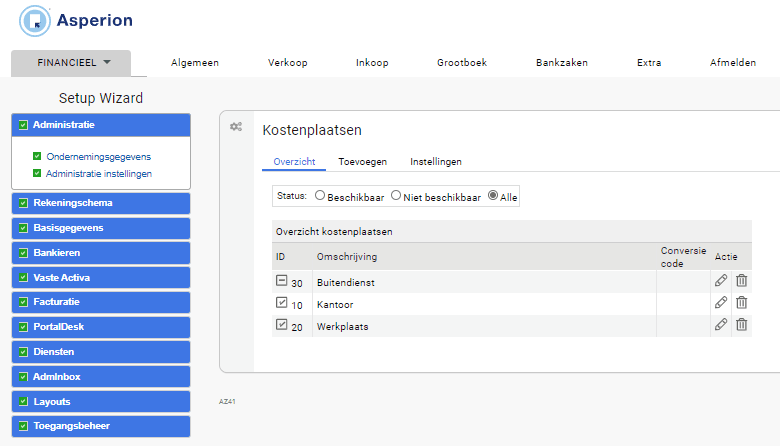780x446 pixels.
Task: Edit the Buitendienst row with pencil icon
Action: [721, 280]
